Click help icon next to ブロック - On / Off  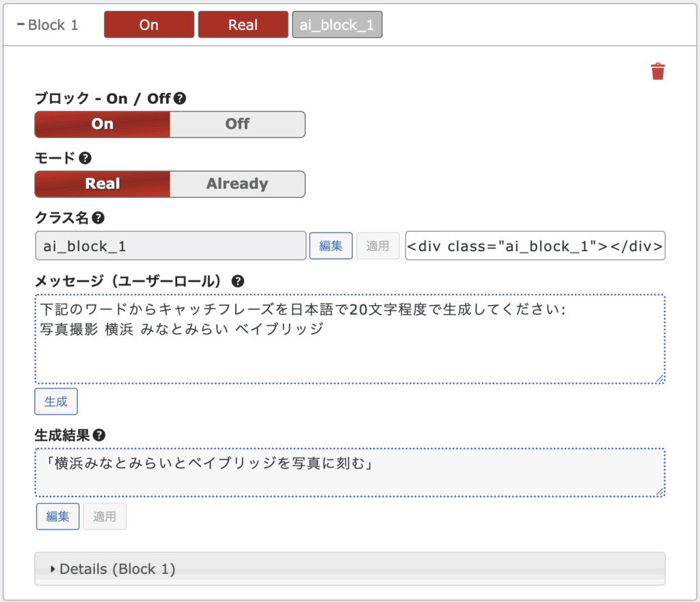click(x=180, y=99)
